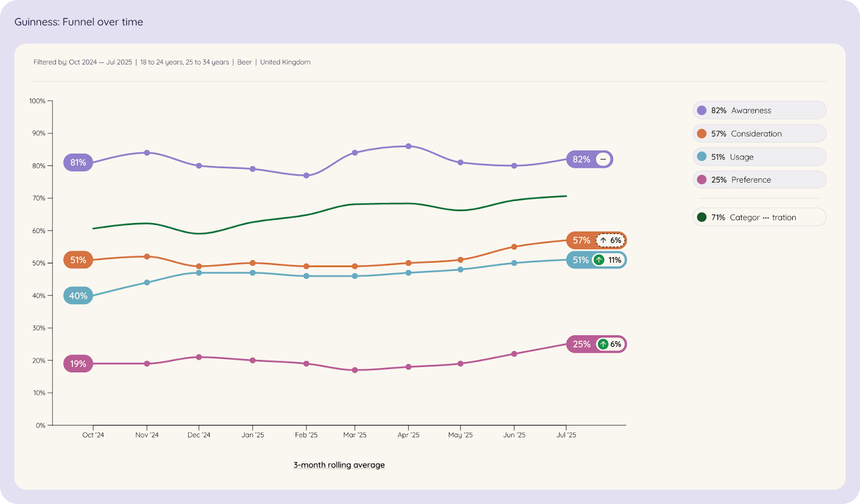Click the purple Awareness color dot
The width and height of the screenshot is (860, 504).
pyautogui.click(x=701, y=111)
